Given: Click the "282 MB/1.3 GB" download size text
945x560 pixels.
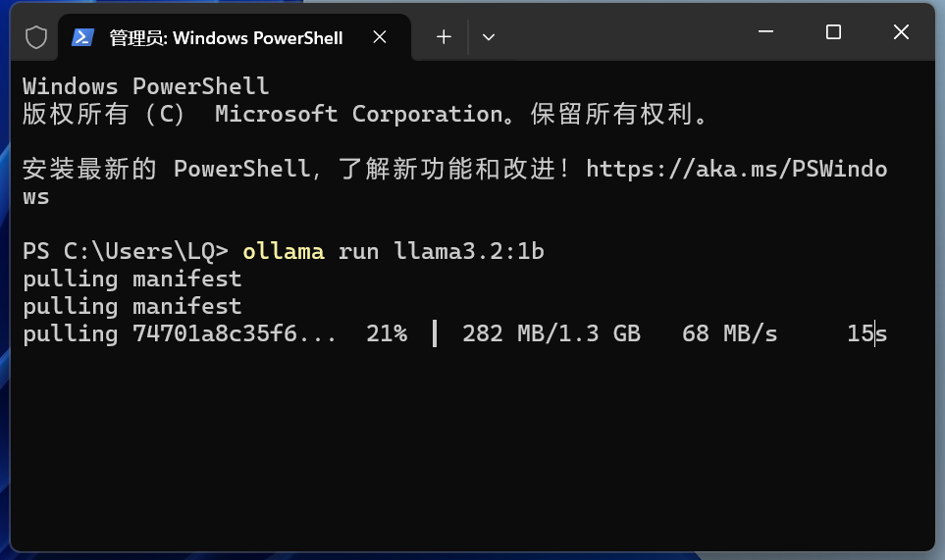Looking at the screenshot, I should point(551,333).
